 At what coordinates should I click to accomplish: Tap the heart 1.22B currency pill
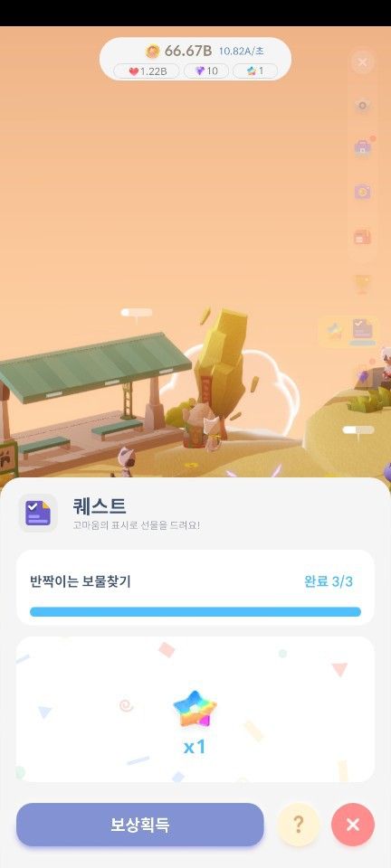pos(147,71)
